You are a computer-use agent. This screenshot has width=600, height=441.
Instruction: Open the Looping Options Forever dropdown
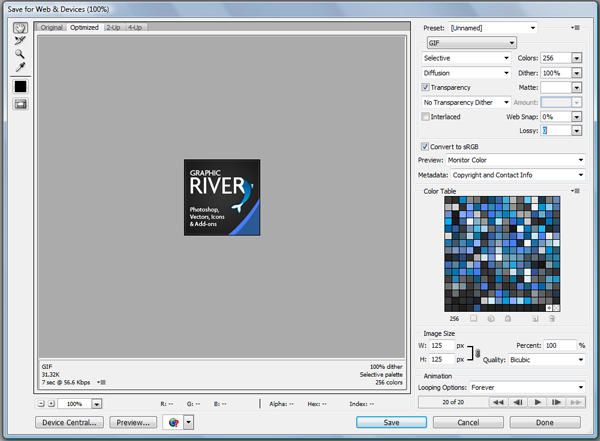[527, 387]
